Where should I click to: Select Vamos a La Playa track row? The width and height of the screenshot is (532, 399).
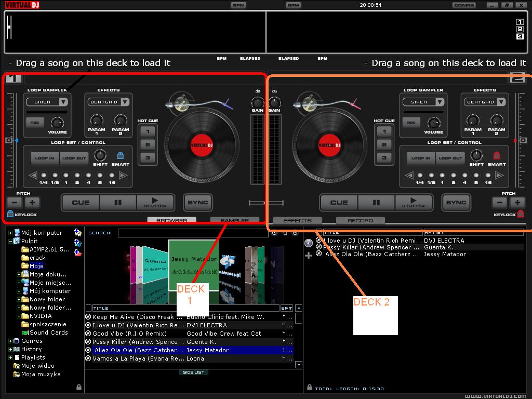[189, 358]
